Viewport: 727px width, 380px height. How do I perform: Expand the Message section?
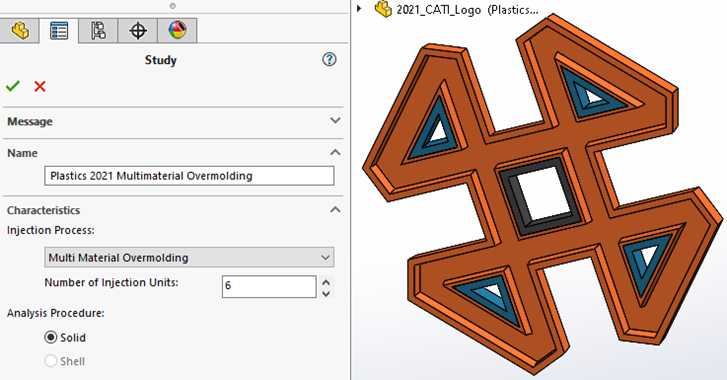click(x=335, y=121)
